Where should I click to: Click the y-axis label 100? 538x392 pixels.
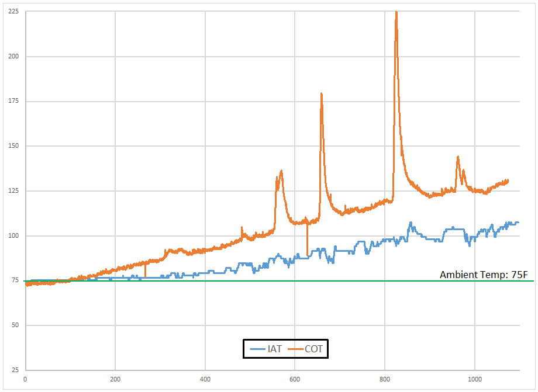13,236
